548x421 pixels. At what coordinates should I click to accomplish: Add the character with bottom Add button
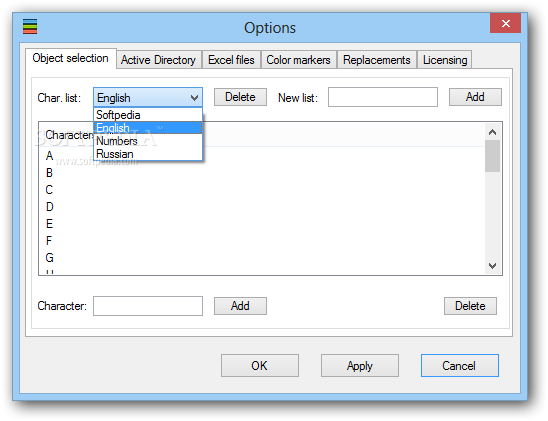click(240, 306)
